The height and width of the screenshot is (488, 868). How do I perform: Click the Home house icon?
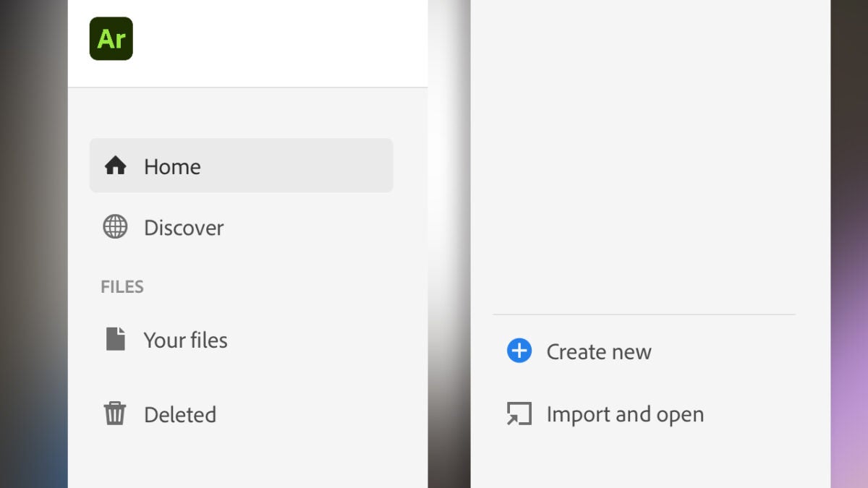click(115, 166)
